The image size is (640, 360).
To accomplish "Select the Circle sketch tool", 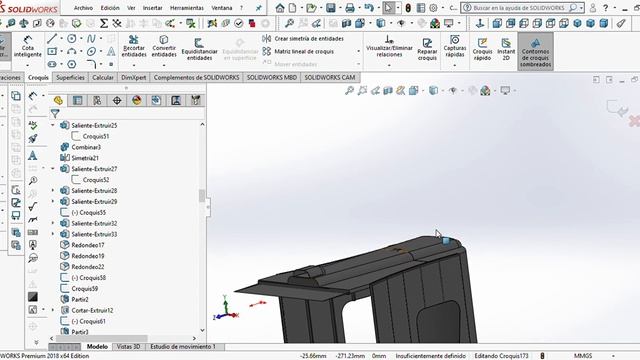I will (x=71, y=39).
